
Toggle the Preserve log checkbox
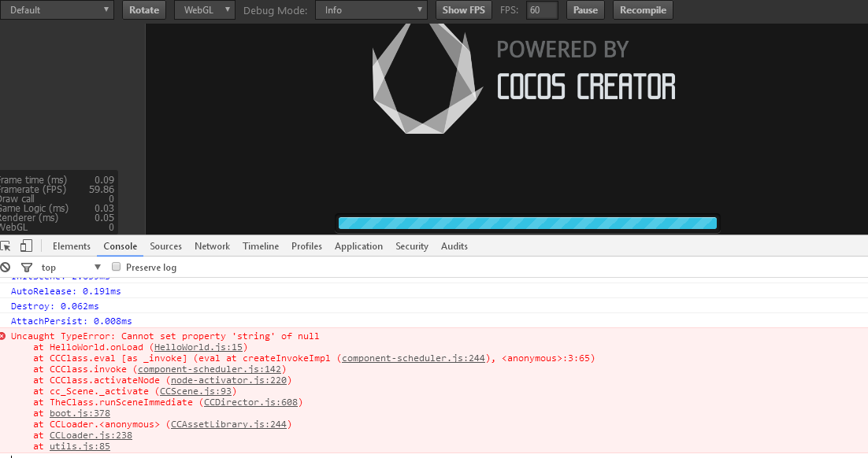click(117, 267)
